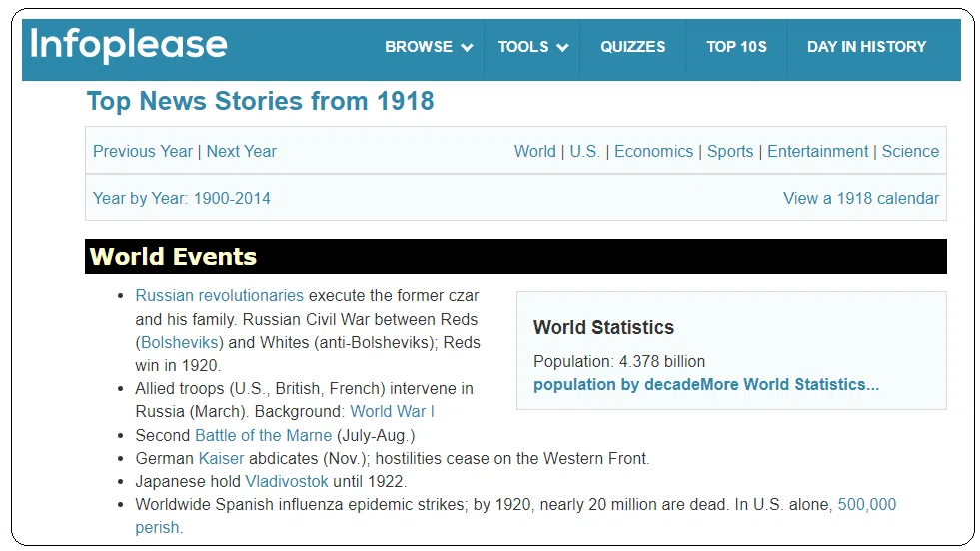Click the Allied troops bullet text

[304, 400]
